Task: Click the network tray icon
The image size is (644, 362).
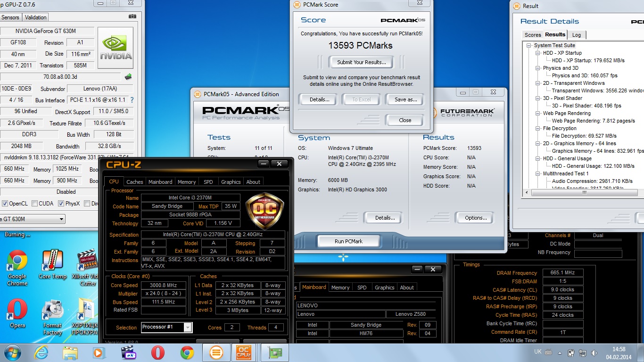Action: (582, 353)
